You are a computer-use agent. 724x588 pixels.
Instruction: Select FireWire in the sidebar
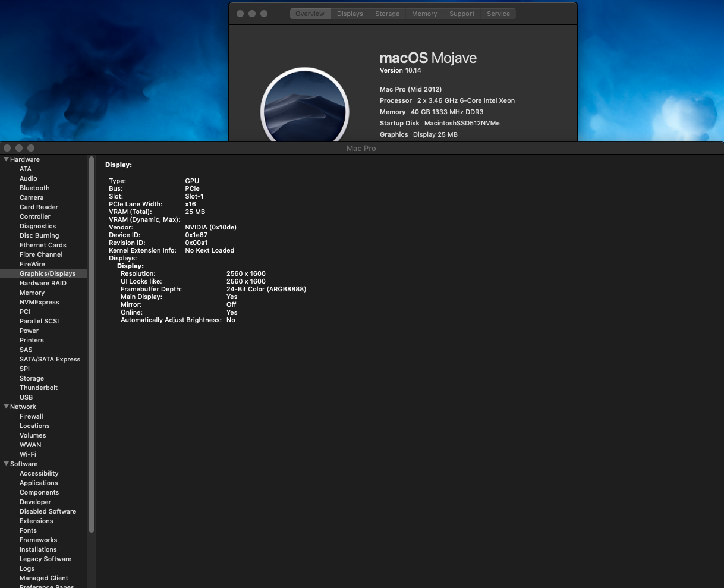pos(32,264)
